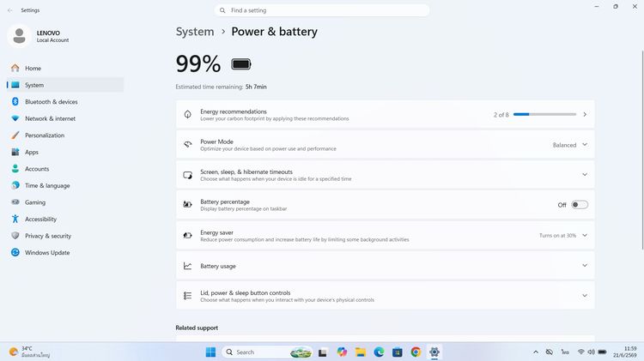Open Energy recommendations
Screen dimensions: 644x361
385,114
